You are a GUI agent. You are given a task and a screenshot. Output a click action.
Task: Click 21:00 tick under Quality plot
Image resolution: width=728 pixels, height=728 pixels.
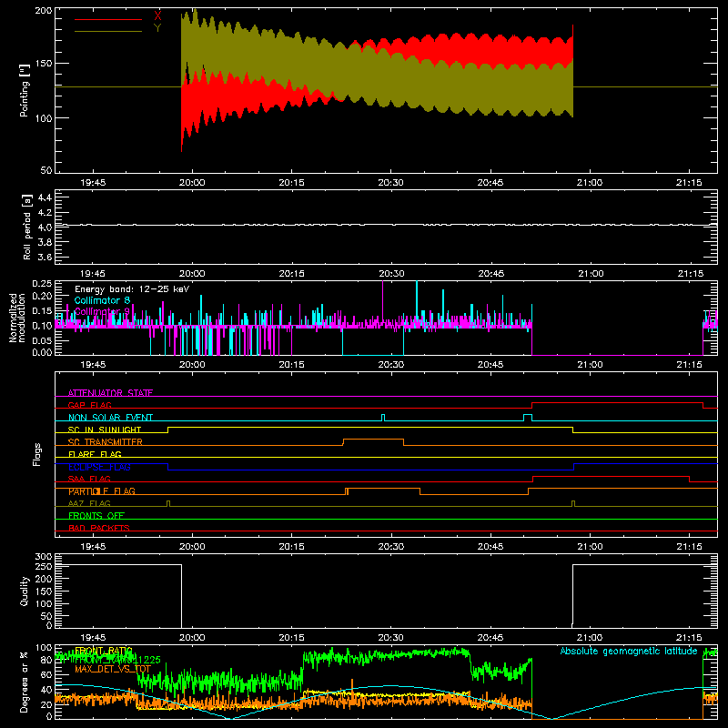(x=590, y=638)
